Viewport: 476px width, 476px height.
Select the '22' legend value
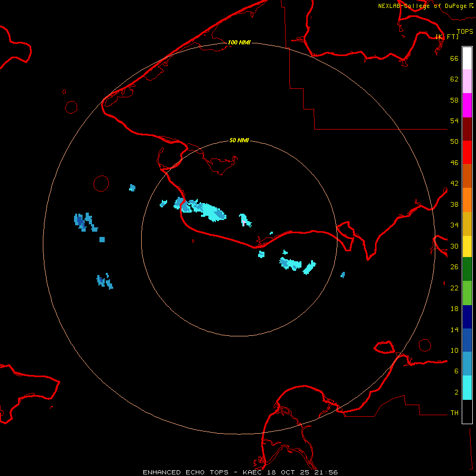[x=454, y=288]
